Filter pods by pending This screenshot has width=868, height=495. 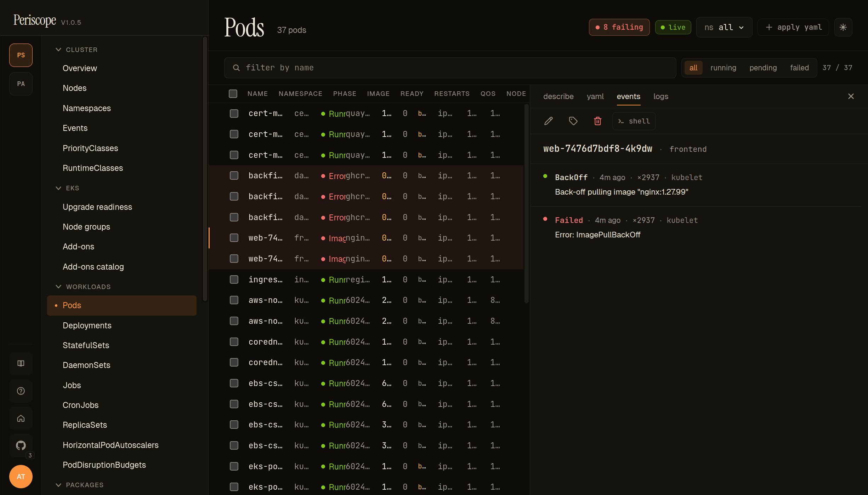763,68
